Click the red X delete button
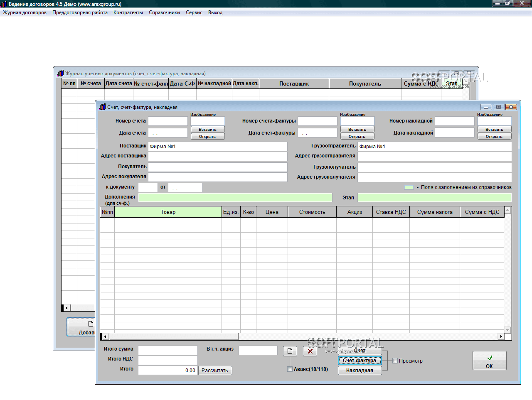This screenshot has width=532, height=400. tap(310, 351)
